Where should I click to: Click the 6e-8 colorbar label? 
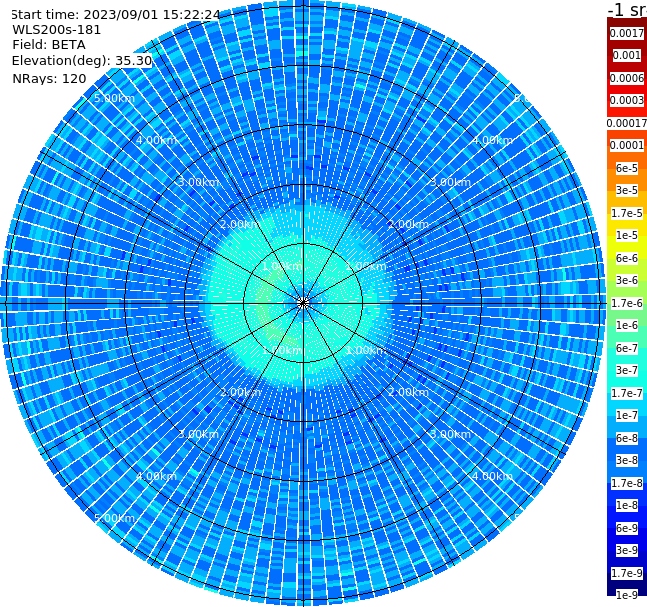tap(627, 438)
